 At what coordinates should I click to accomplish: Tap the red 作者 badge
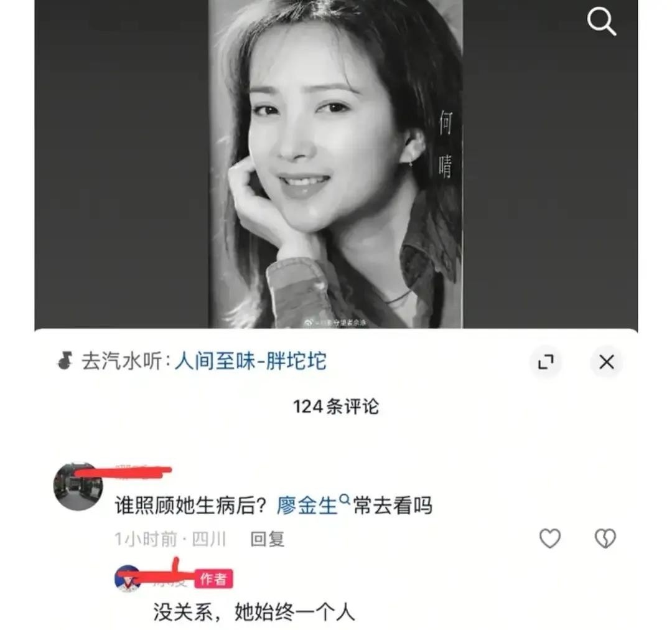coord(213,579)
